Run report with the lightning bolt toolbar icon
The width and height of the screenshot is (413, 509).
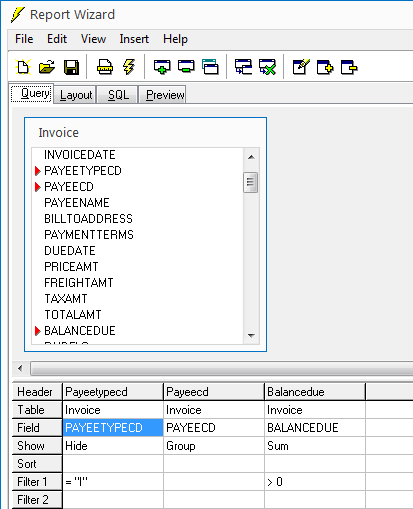coord(129,67)
